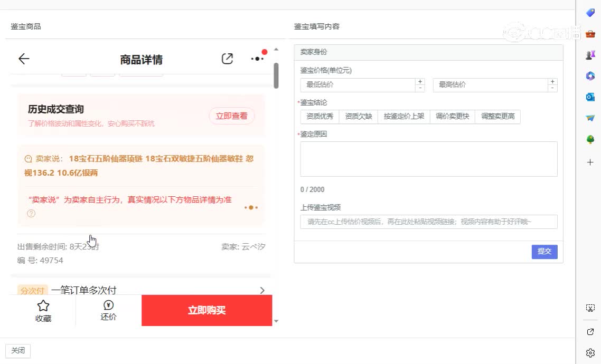Open sidebar settings gear icon

[590, 352]
